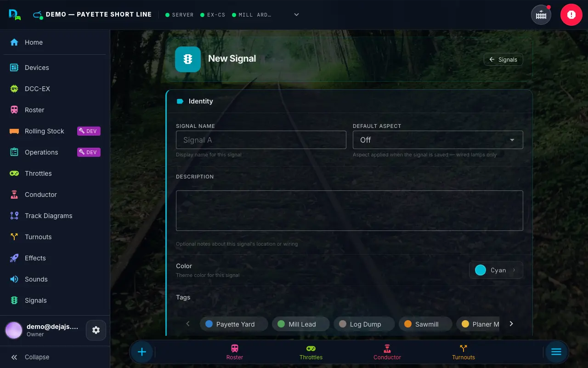588x368 pixels.
Task: Click the Sounds speaker icon
Action: 14,279
